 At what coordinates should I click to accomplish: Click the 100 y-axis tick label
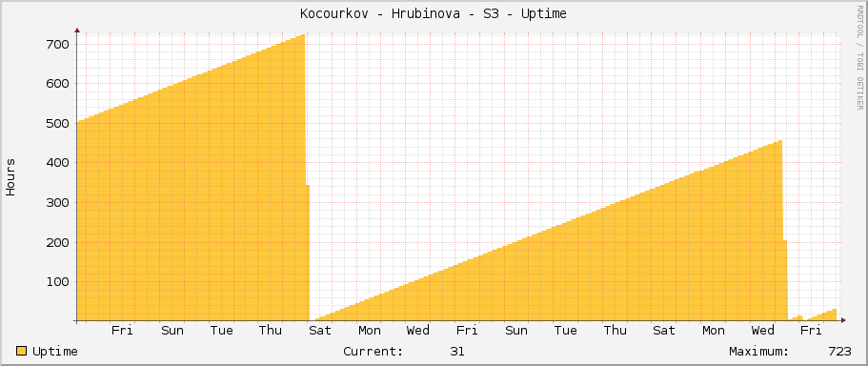pyautogui.click(x=57, y=282)
